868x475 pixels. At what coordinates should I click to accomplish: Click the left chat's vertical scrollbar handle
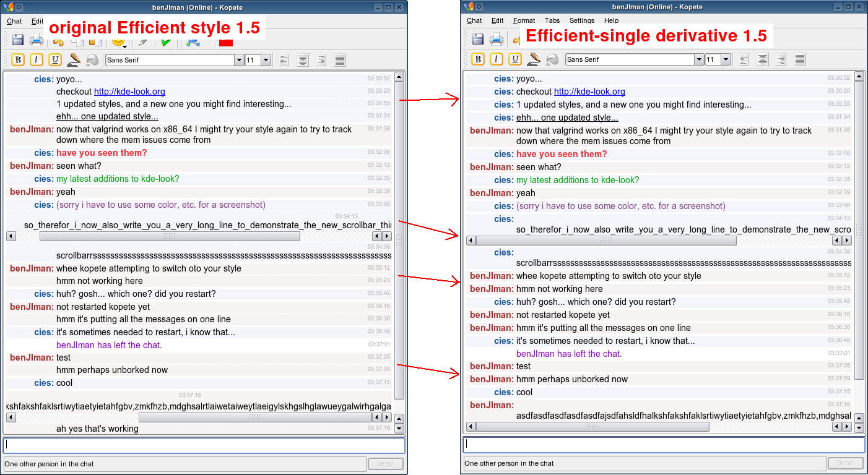[399, 241]
